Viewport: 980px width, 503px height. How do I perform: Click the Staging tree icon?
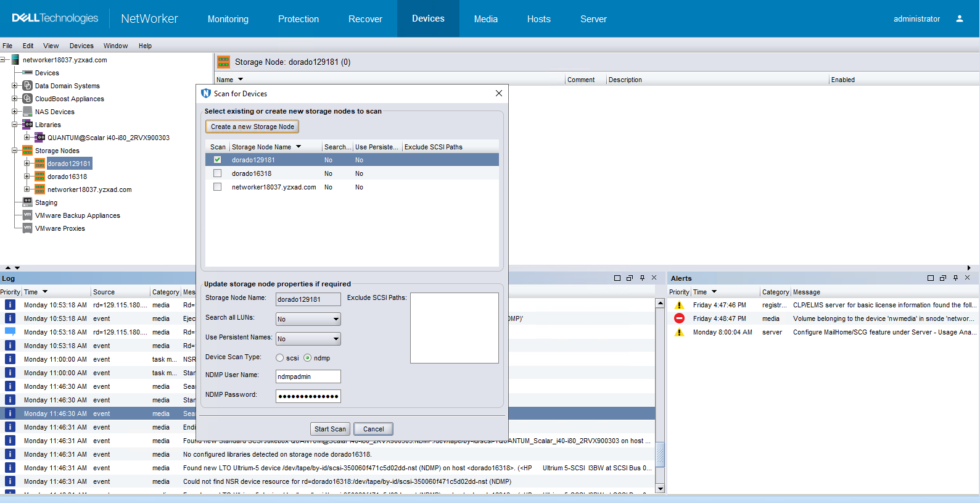coord(27,202)
